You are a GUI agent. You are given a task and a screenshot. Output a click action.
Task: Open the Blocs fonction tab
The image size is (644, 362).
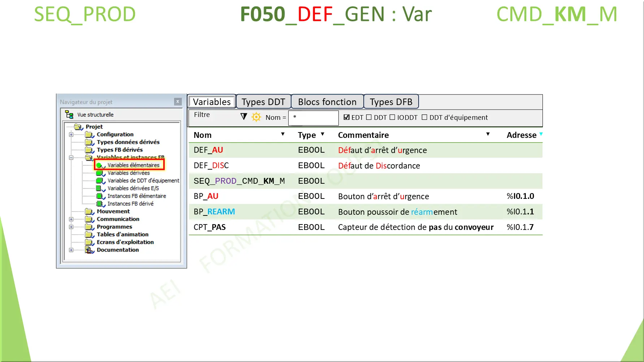327,102
